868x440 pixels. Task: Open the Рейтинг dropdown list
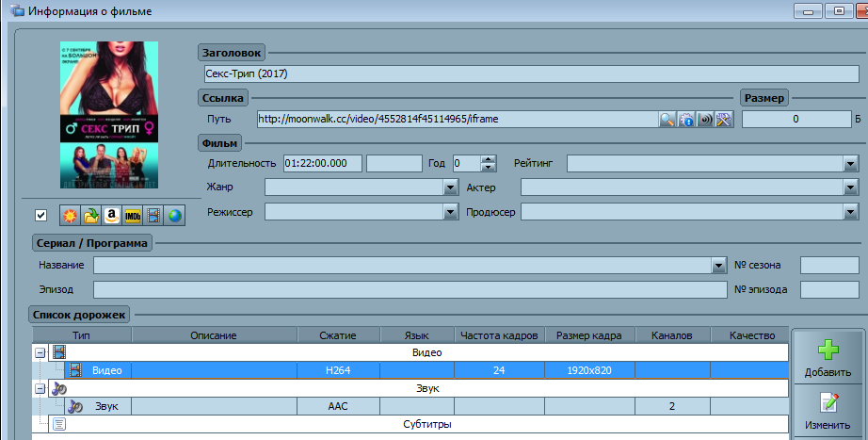849,164
